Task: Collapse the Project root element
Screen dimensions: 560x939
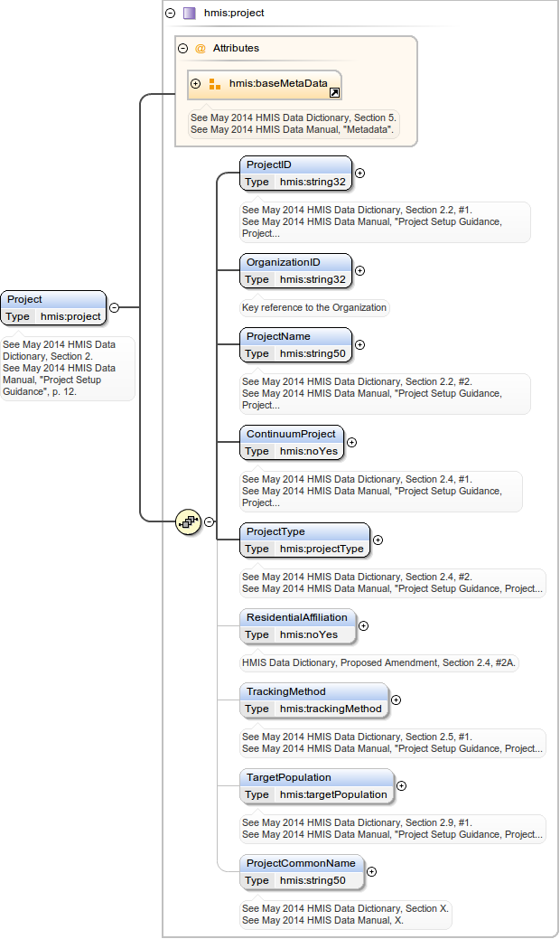Action: pos(115,307)
